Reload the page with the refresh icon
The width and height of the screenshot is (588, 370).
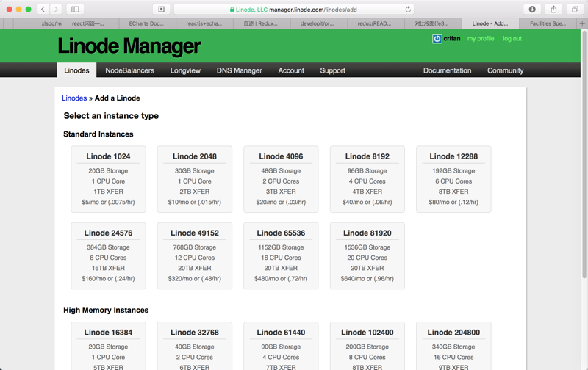click(x=408, y=10)
